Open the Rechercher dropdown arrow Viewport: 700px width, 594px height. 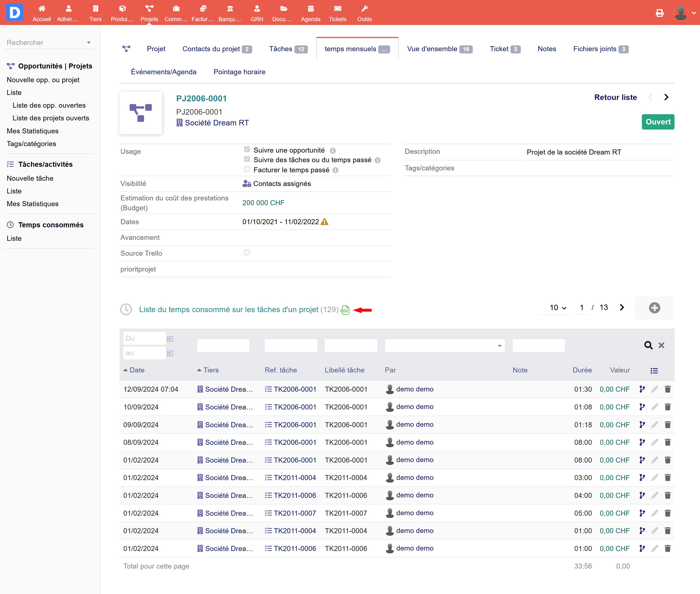[x=89, y=43]
